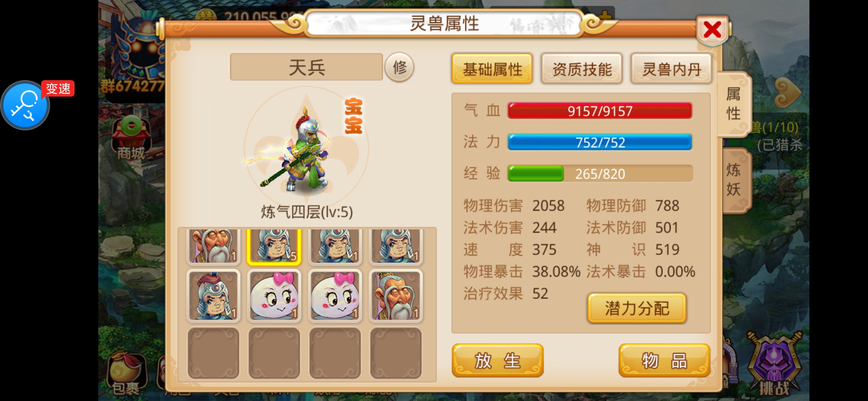Screen dimensions: 868x401
Task: Open the 商城 shop icon
Action: pos(131,138)
